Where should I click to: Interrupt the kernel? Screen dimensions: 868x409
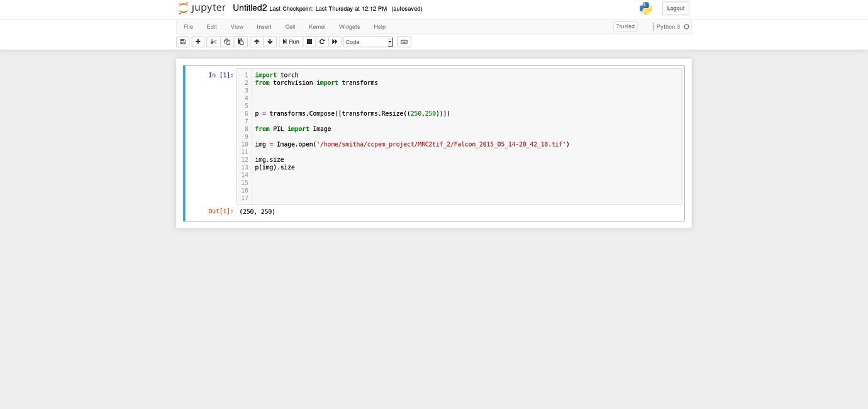click(x=309, y=42)
